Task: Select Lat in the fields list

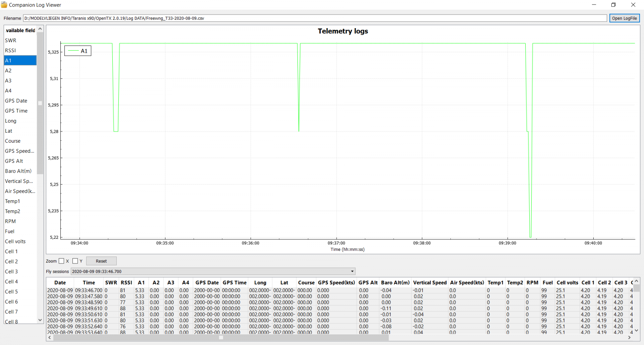Action: (x=20, y=131)
